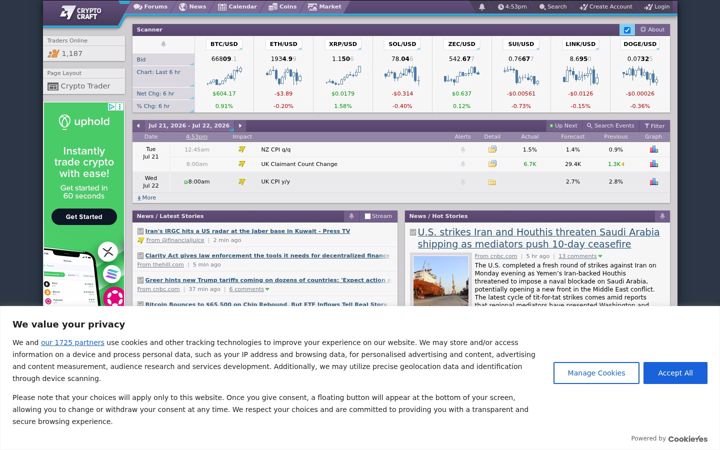Go to previous calendar date range
The image size is (720, 450).
[138, 126]
